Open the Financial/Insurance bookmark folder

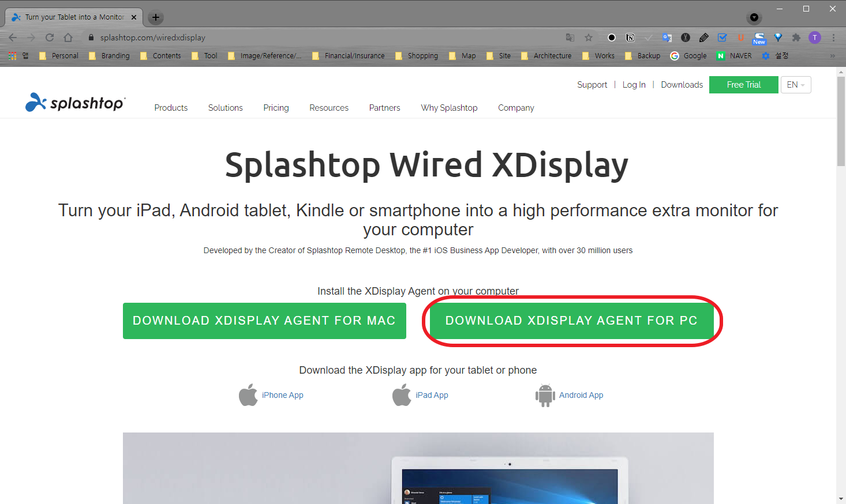coord(348,56)
